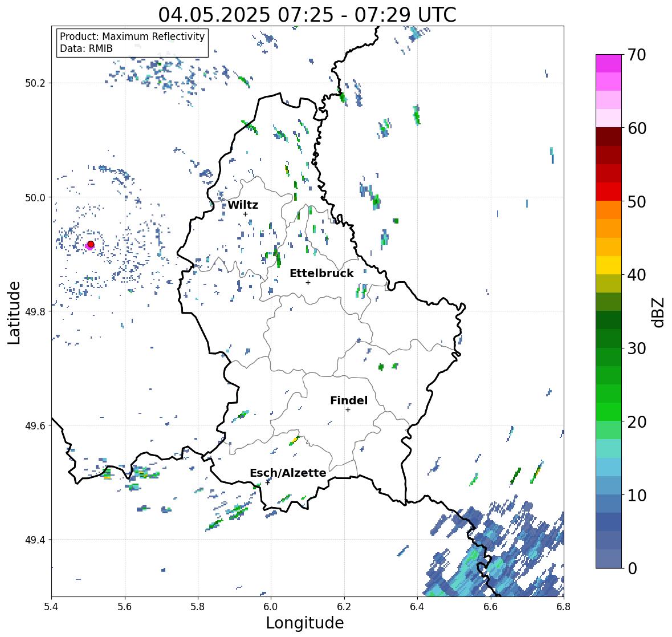Image resolution: width=672 pixels, height=637 pixels.
Task: Click the cross marker under Findel
Action: tap(348, 410)
